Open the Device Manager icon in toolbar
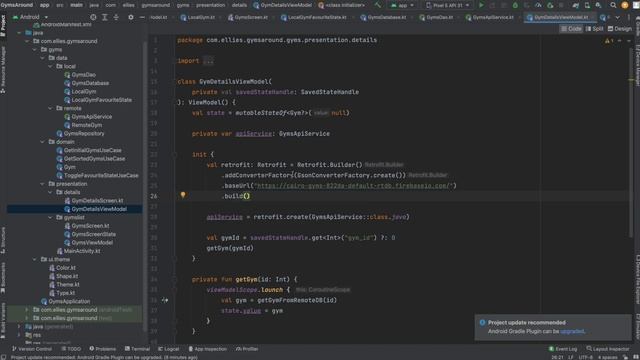This screenshot has width=640, height=360. (587, 5)
